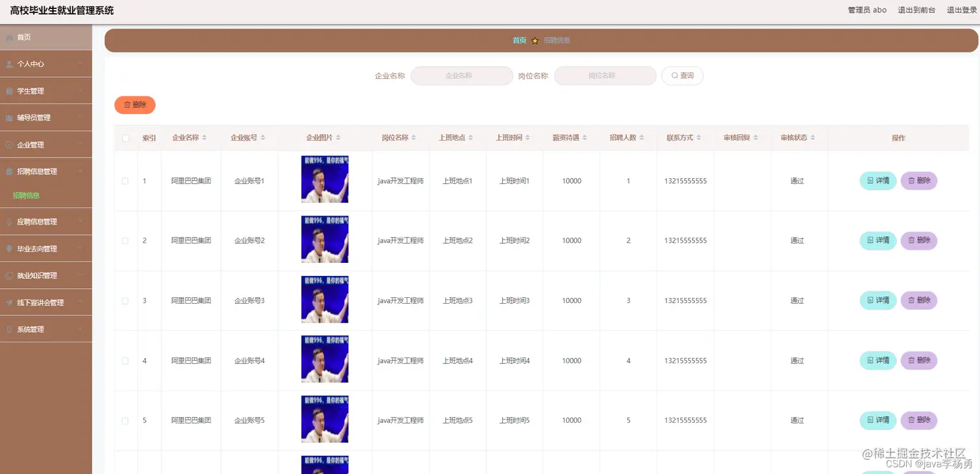The image size is (980, 474).
Task: Click 招聘信息 in the breadcrumb bar
Action: 557,40
